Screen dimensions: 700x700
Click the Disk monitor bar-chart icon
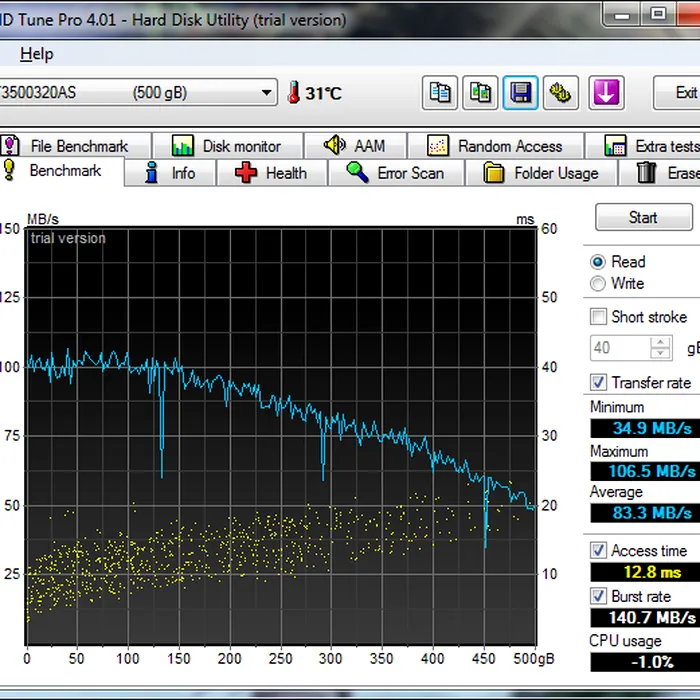click(x=183, y=146)
